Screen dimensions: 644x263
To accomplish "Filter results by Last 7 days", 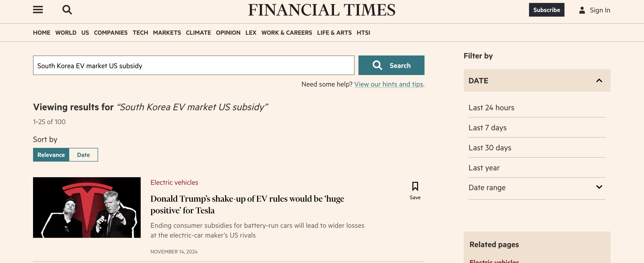I will (487, 127).
